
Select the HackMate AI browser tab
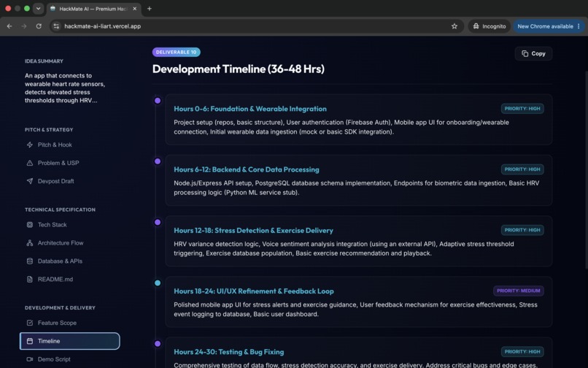[94, 9]
